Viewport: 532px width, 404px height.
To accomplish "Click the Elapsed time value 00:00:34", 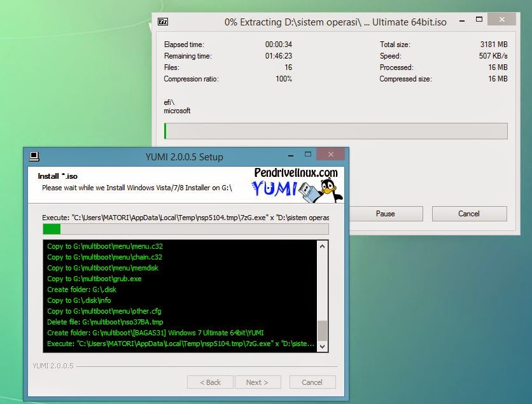I will coord(279,45).
